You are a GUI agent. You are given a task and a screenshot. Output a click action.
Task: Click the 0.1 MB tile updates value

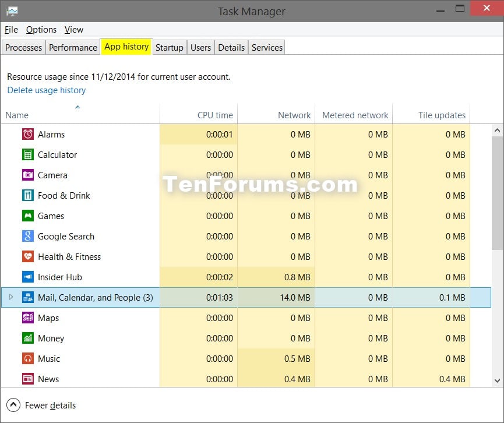click(452, 298)
